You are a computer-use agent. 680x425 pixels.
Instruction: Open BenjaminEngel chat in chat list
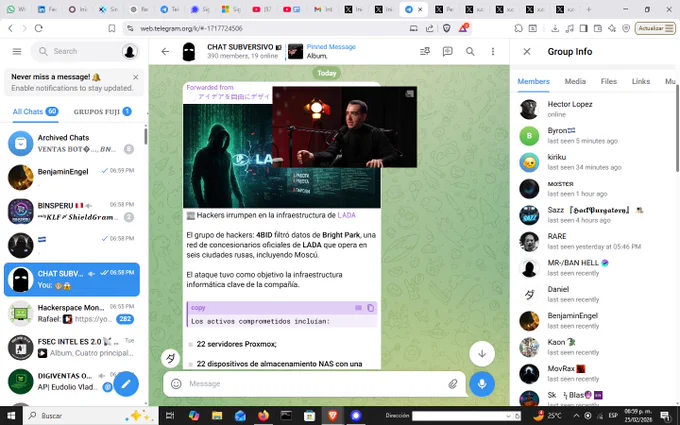[72, 177]
